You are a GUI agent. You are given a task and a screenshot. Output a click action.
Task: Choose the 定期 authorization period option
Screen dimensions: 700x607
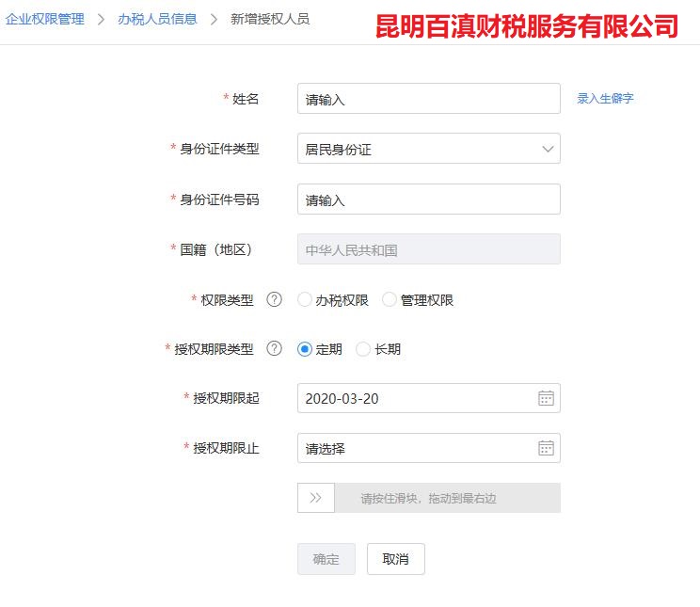[x=305, y=349]
